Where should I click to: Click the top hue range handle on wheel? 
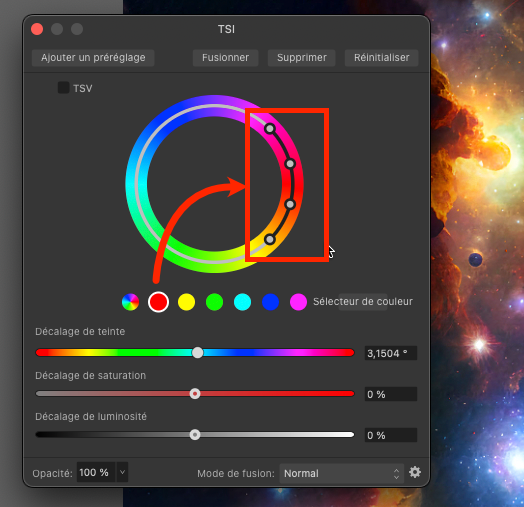pyautogui.click(x=270, y=129)
